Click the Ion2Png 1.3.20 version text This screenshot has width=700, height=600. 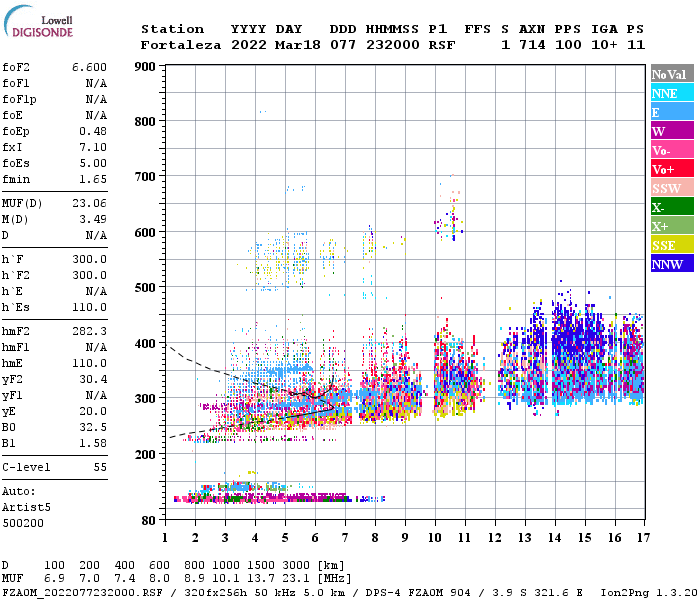pos(648,593)
